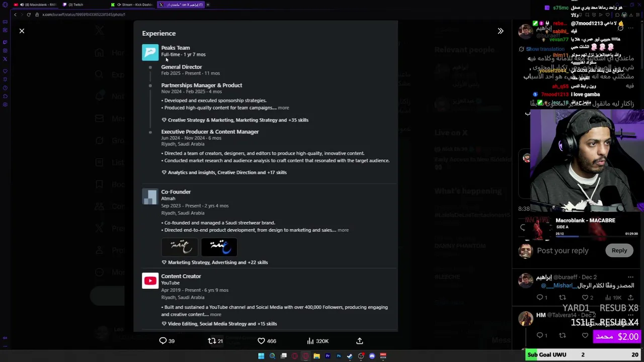The image size is (644, 362).
Task: Open a new browser tab
Action: pyautogui.click(x=208, y=5)
